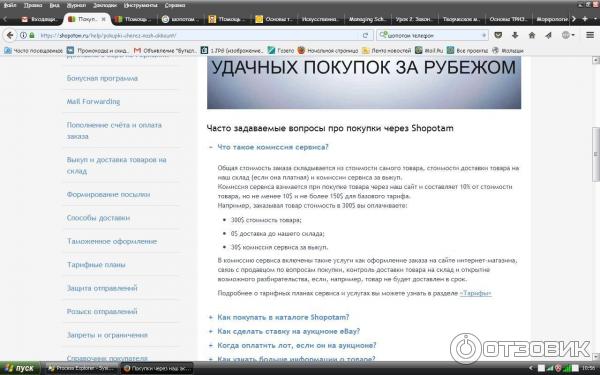Open the Инструменты menu
The height and width of the screenshot is (375, 600).
(x=140, y=5)
